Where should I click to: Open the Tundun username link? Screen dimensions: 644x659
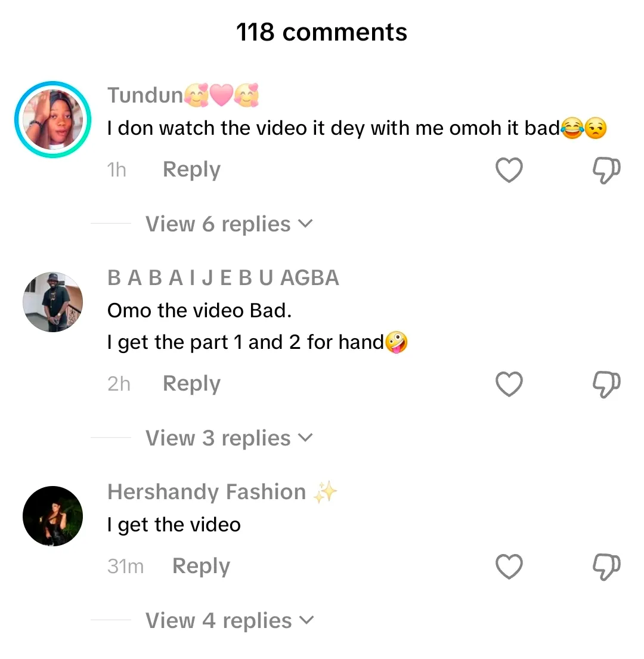tap(145, 95)
